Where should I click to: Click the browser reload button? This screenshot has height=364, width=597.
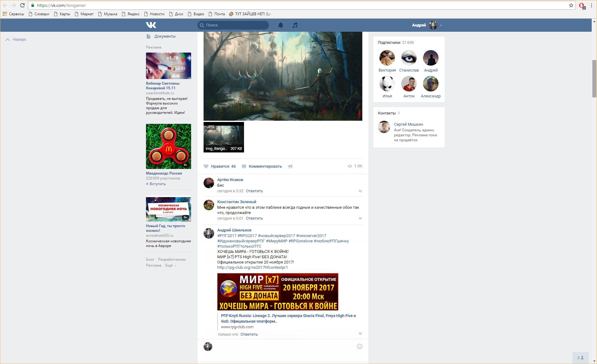[22, 5]
